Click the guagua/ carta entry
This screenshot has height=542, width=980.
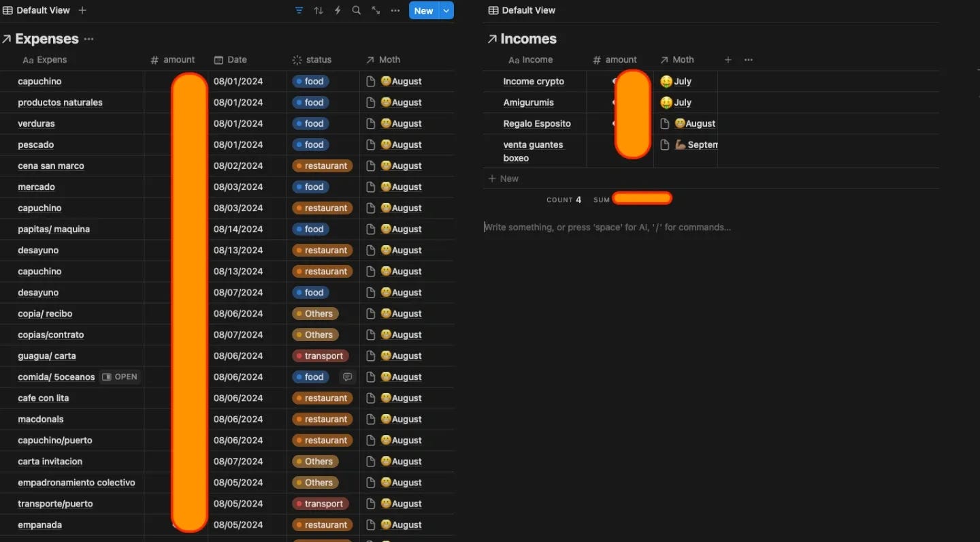[x=47, y=356]
